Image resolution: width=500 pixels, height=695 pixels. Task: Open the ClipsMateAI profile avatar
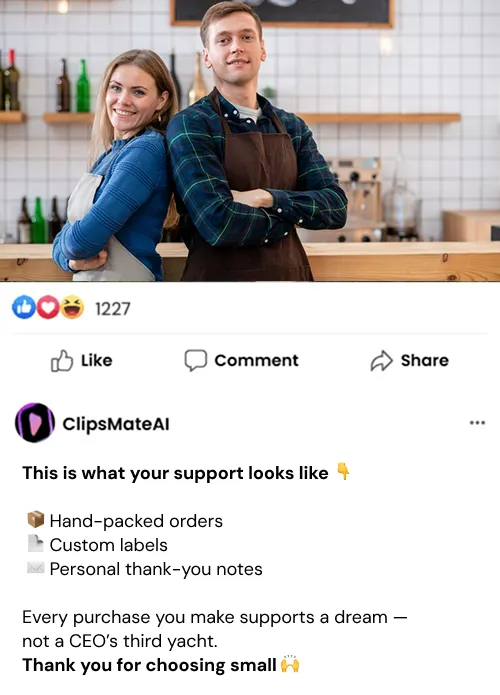pyautogui.click(x=35, y=423)
